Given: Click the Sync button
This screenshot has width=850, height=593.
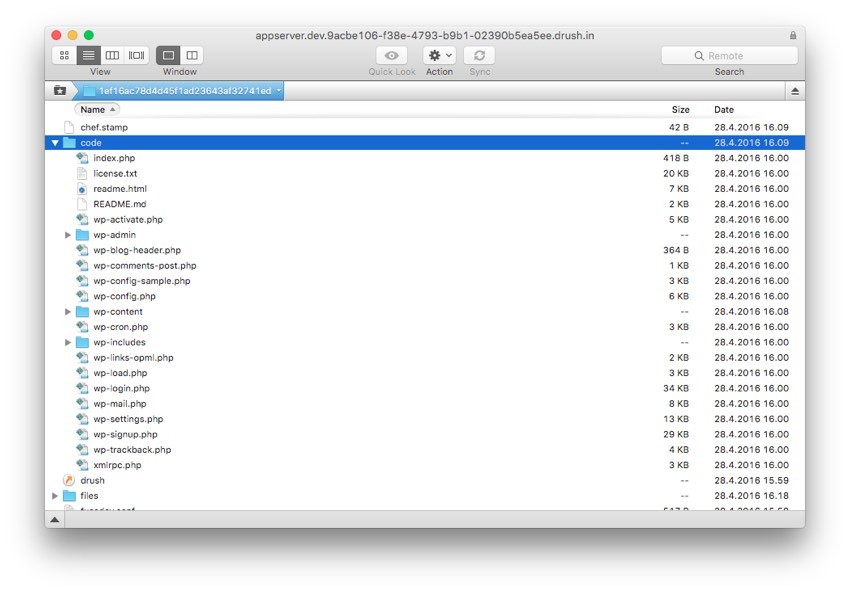Looking at the screenshot, I should point(479,55).
